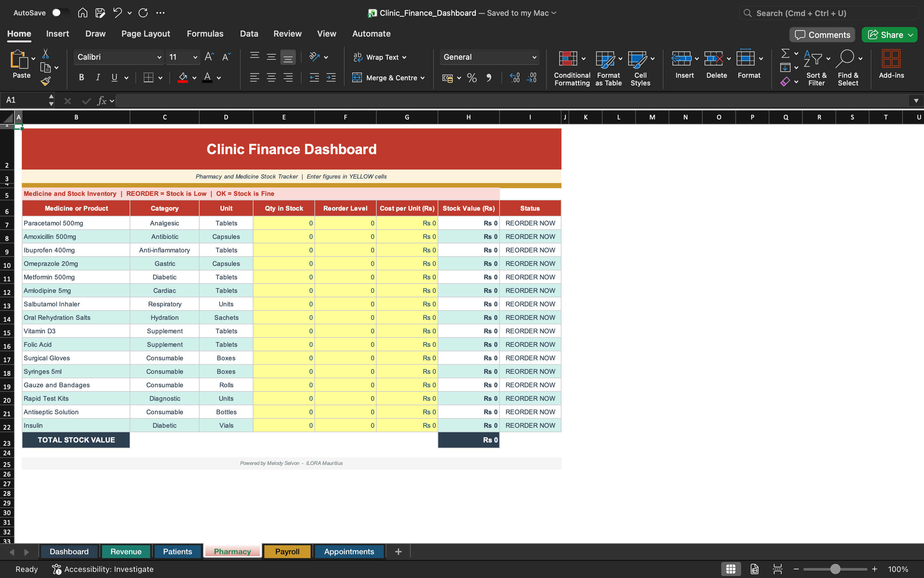
Task: Apply comma style format
Action: pos(488,78)
